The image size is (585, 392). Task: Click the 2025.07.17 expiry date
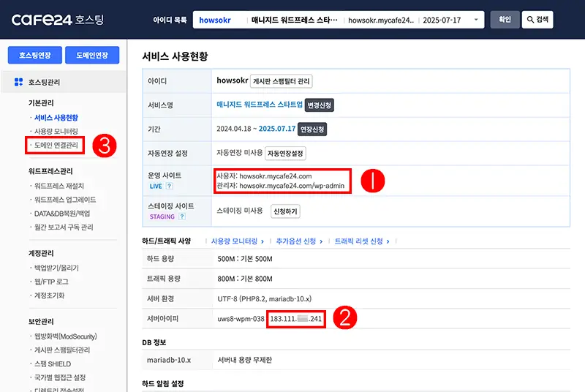277,129
